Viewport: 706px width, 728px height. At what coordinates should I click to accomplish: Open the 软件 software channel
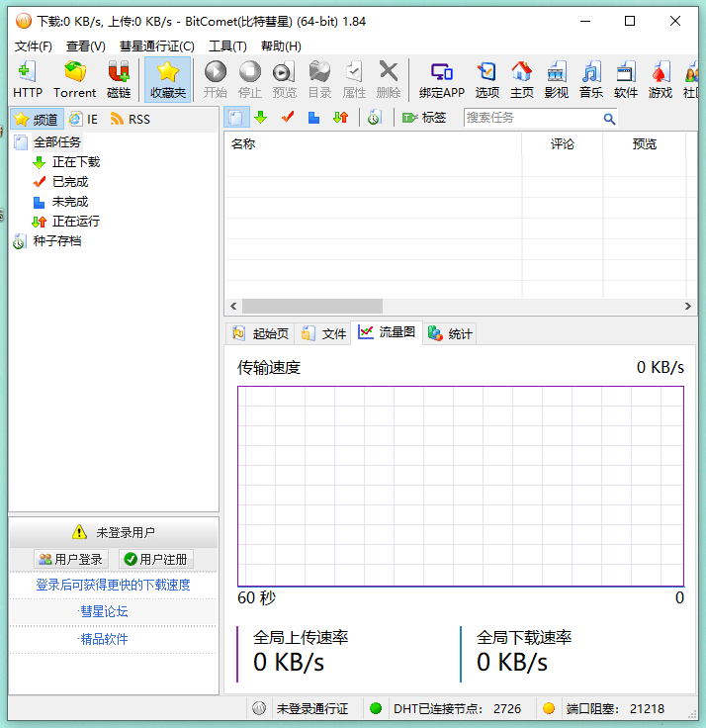click(625, 79)
